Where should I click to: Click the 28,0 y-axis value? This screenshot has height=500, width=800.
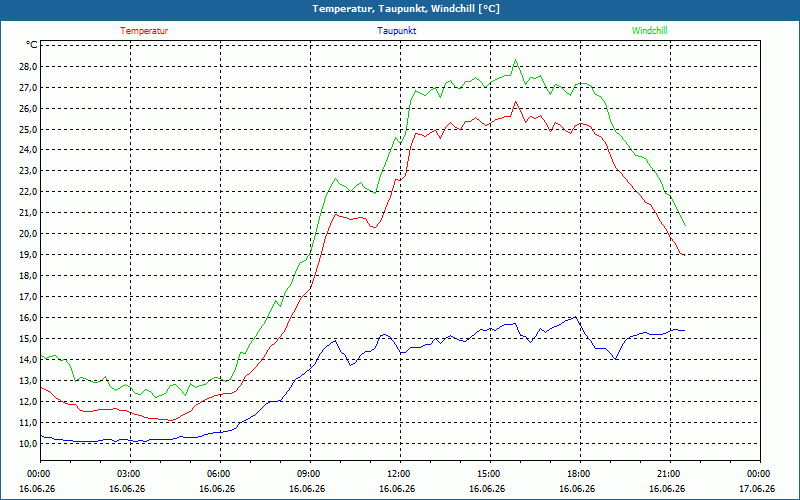(28, 66)
